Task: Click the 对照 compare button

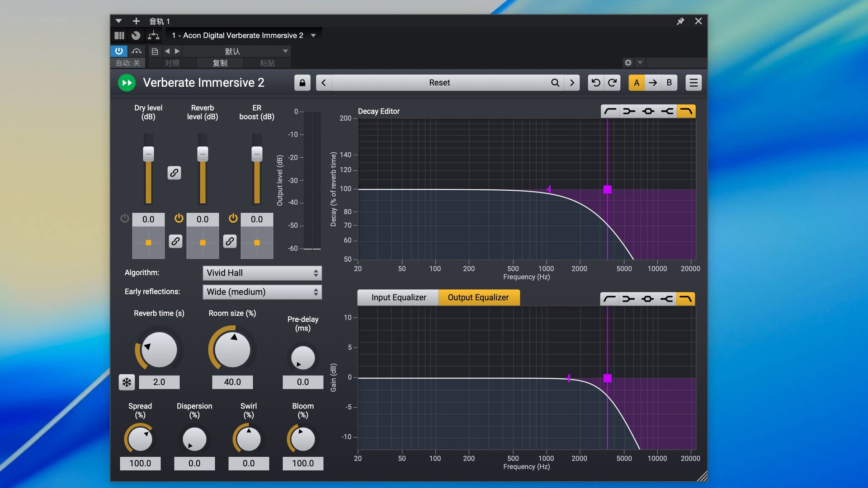Action: click(x=172, y=63)
